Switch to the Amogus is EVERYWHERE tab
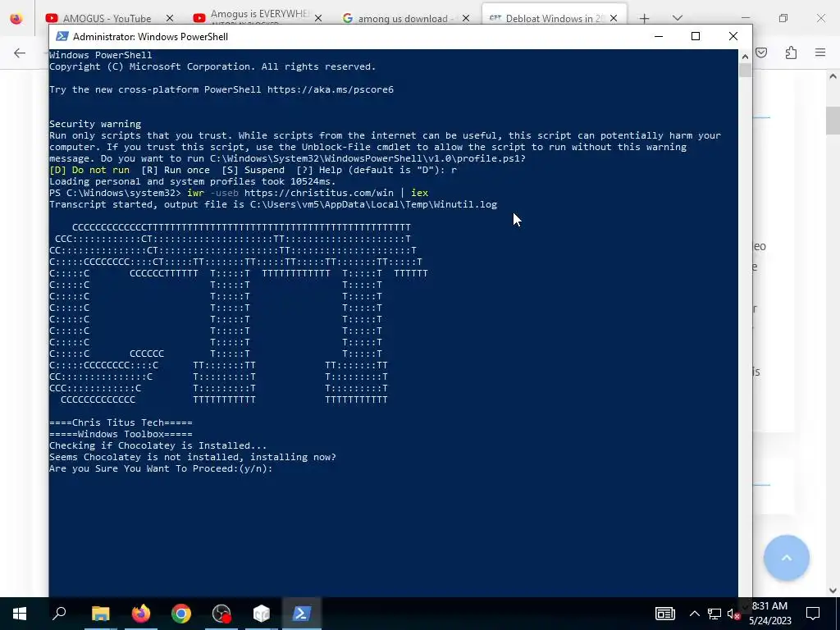Screen dimensions: 840x630 click(x=258, y=18)
